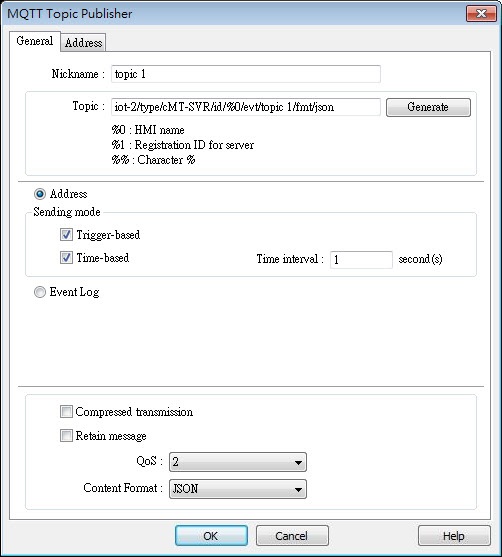Click the Topic path input field
Image resolution: width=502 pixels, height=557 pixels.
tap(246, 107)
